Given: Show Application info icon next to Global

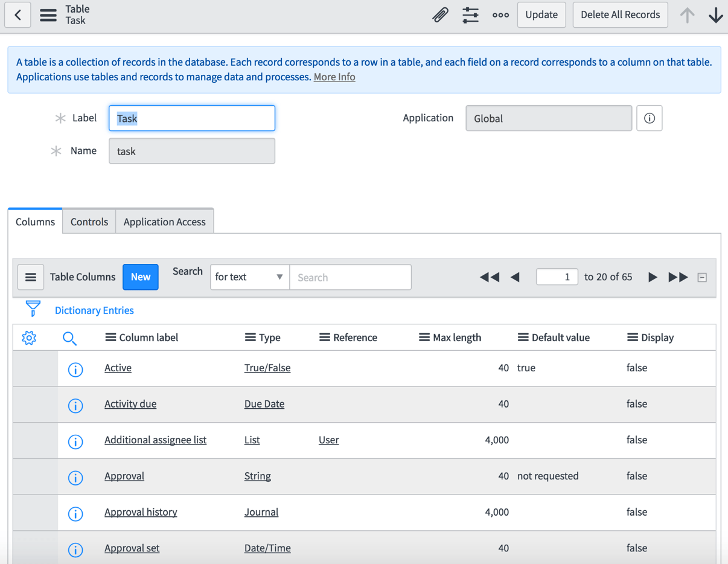Looking at the screenshot, I should pyautogui.click(x=650, y=118).
